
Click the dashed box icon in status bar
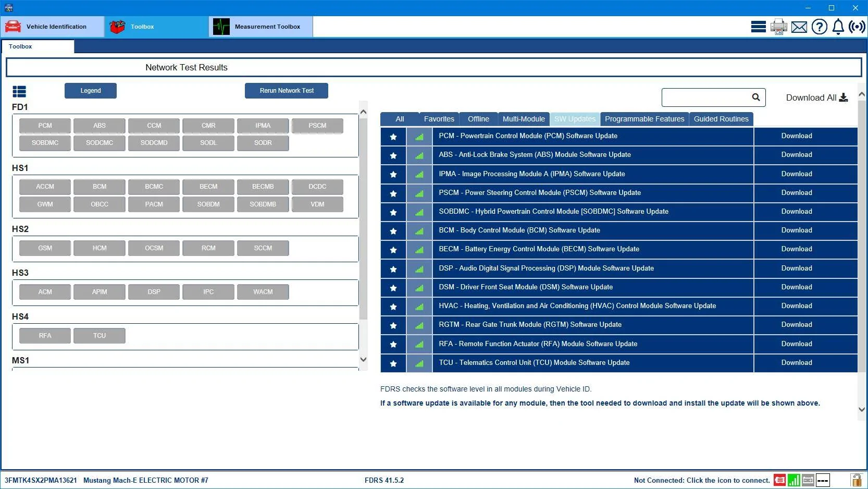click(x=823, y=480)
